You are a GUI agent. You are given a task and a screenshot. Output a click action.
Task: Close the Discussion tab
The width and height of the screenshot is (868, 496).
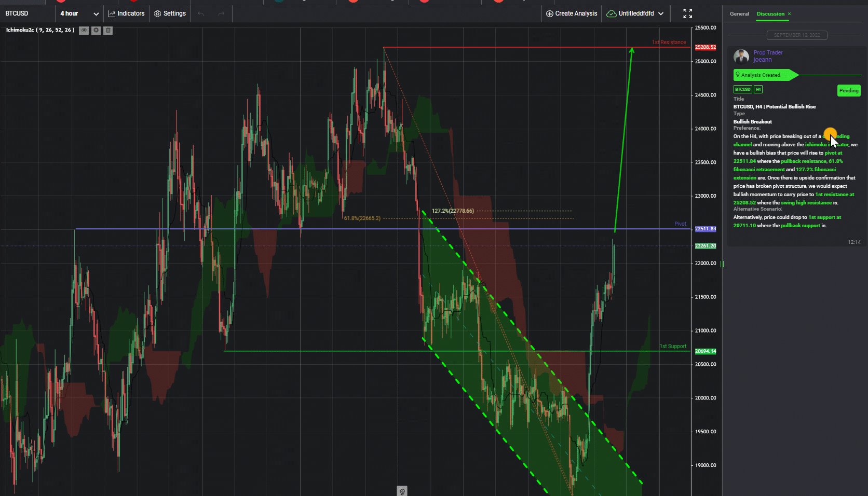coord(789,14)
